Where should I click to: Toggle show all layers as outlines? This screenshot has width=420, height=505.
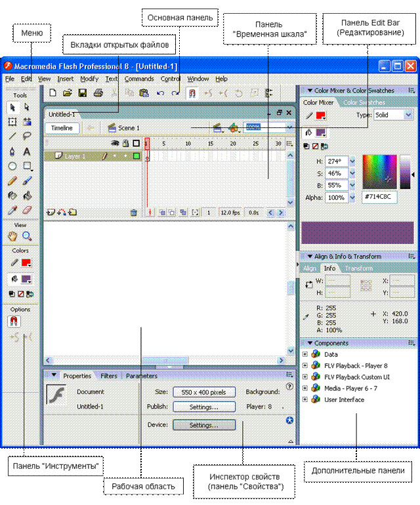click(136, 144)
